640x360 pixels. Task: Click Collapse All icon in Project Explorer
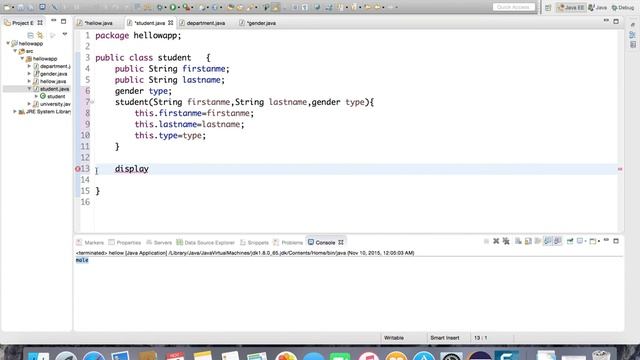point(31,35)
